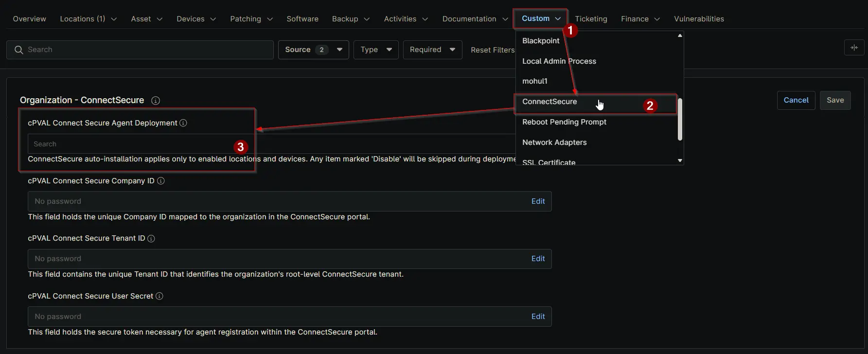The image size is (868, 354).
Task: Expand the Type filter dropdown
Action: click(x=376, y=50)
